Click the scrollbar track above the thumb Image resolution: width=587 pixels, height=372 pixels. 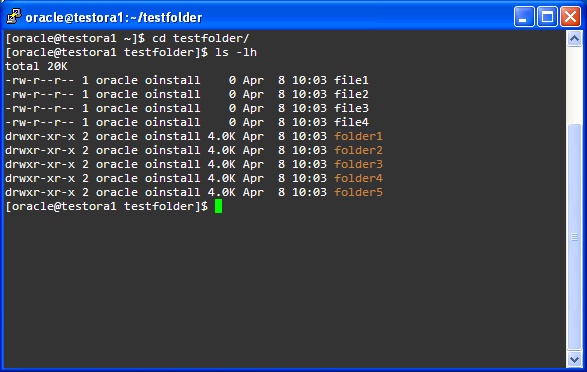574,85
